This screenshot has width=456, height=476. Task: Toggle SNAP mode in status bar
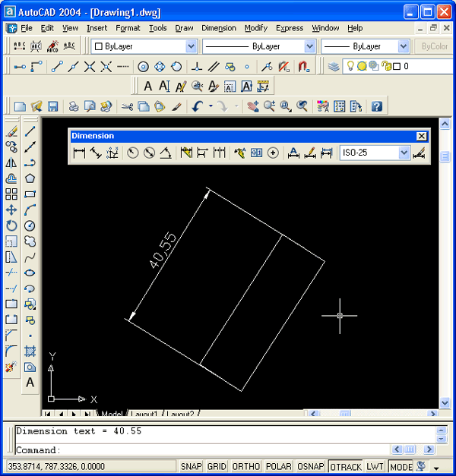coord(191,467)
